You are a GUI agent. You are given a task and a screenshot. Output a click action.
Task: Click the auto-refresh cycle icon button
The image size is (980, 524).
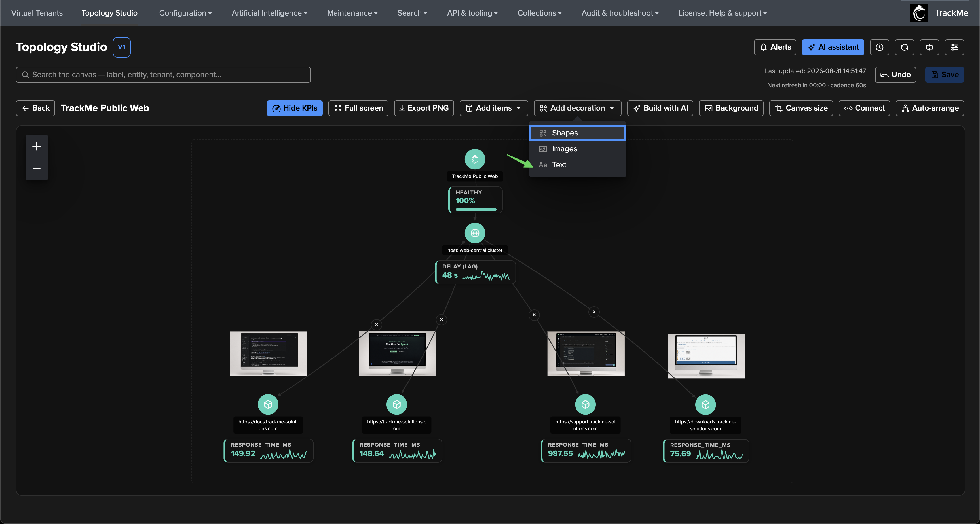[x=930, y=47]
